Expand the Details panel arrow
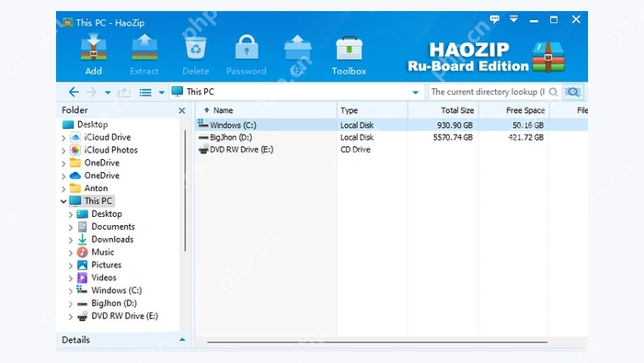 tap(182, 340)
